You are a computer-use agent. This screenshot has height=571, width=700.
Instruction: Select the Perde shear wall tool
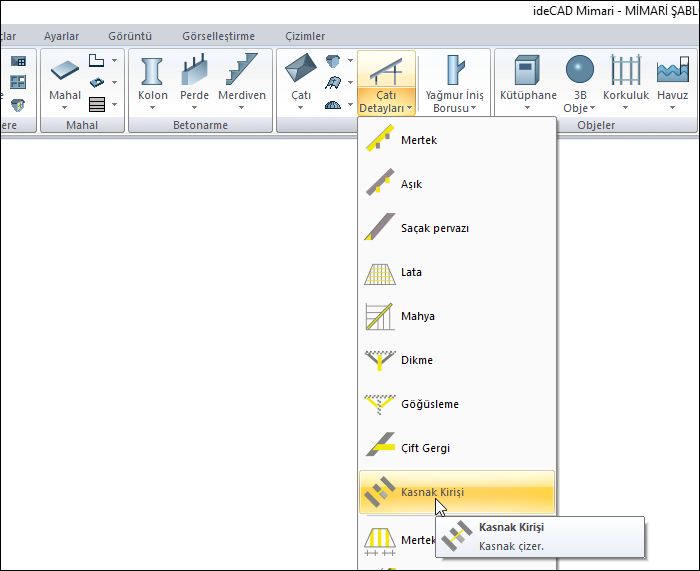click(x=195, y=70)
